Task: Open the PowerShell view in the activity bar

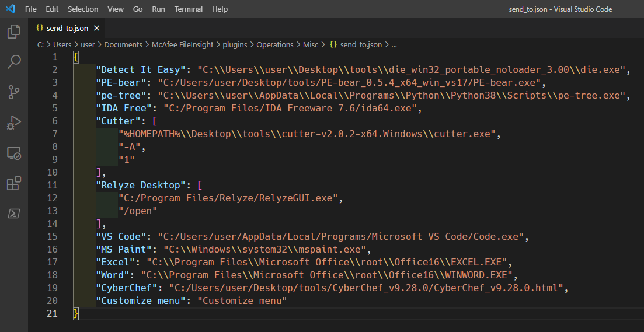Action: coord(14,214)
